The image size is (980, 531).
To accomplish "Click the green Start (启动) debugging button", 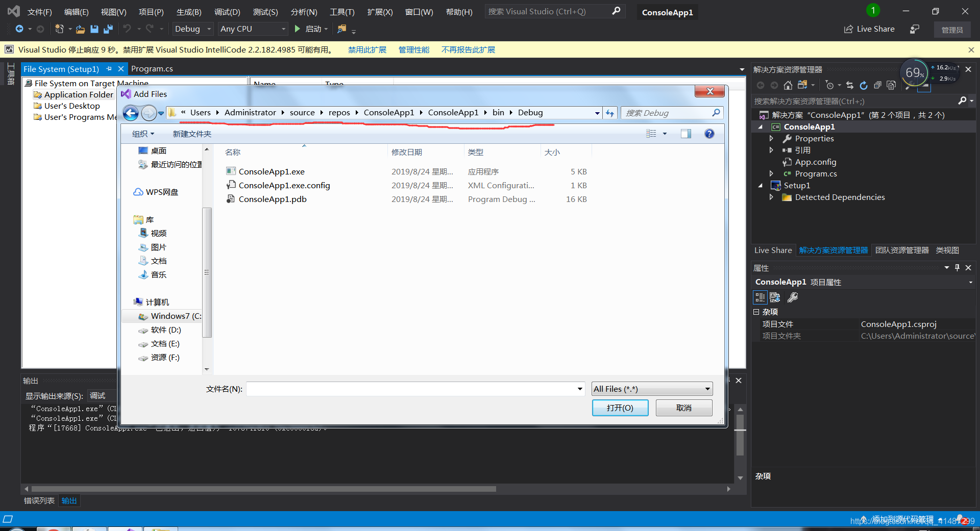I will click(x=311, y=29).
